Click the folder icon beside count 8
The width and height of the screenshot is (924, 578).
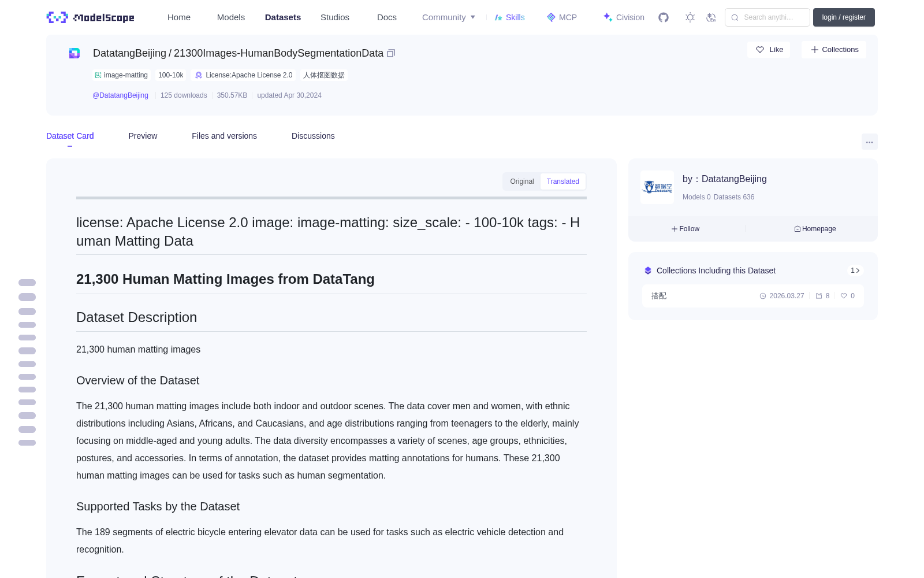coord(819,296)
